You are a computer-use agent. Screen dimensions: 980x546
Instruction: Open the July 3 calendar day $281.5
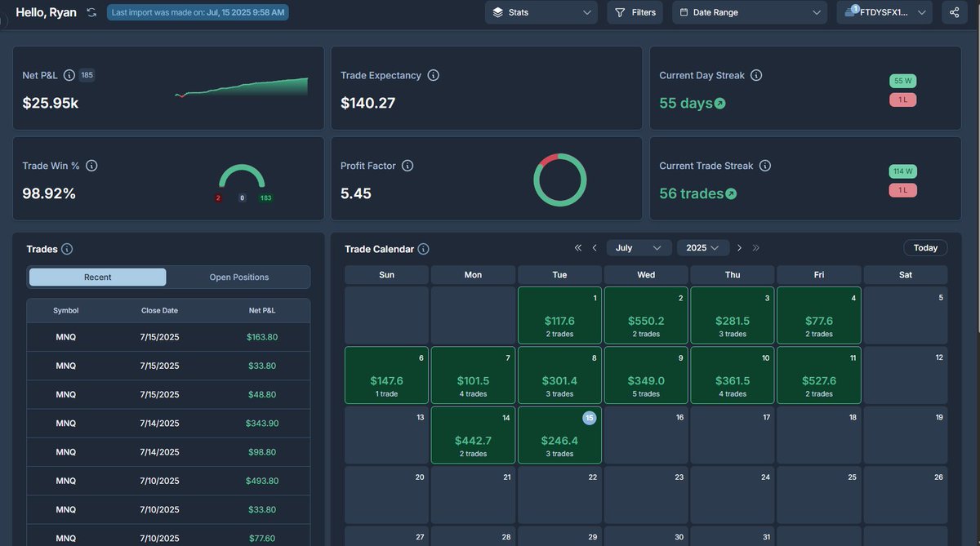coord(733,315)
